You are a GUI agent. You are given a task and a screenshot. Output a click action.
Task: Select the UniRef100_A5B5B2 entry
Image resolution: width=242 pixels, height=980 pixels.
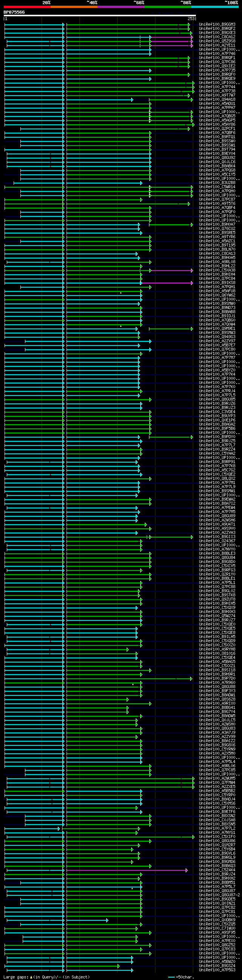(x=217, y=791)
